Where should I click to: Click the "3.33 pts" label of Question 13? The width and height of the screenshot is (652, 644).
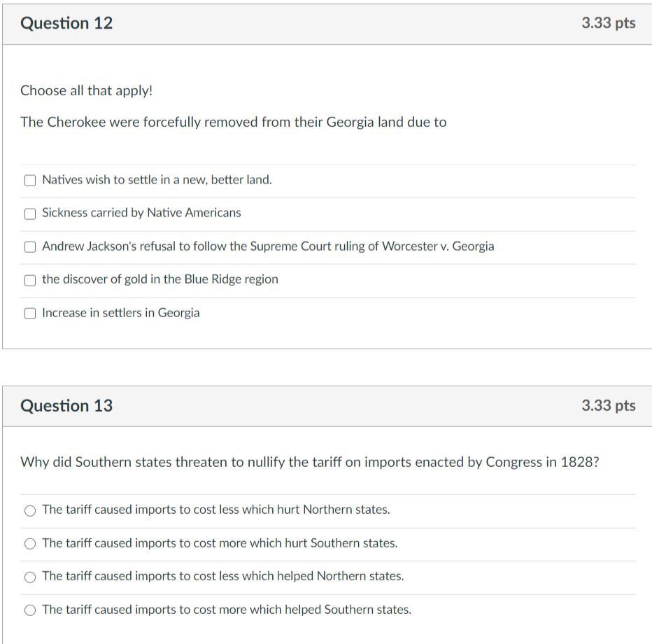point(608,406)
